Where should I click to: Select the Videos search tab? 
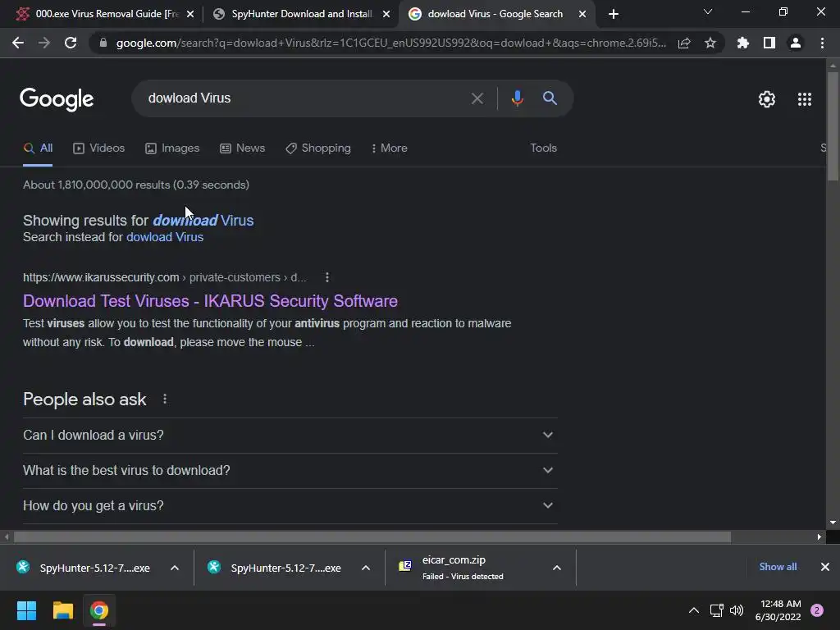(x=99, y=148)
